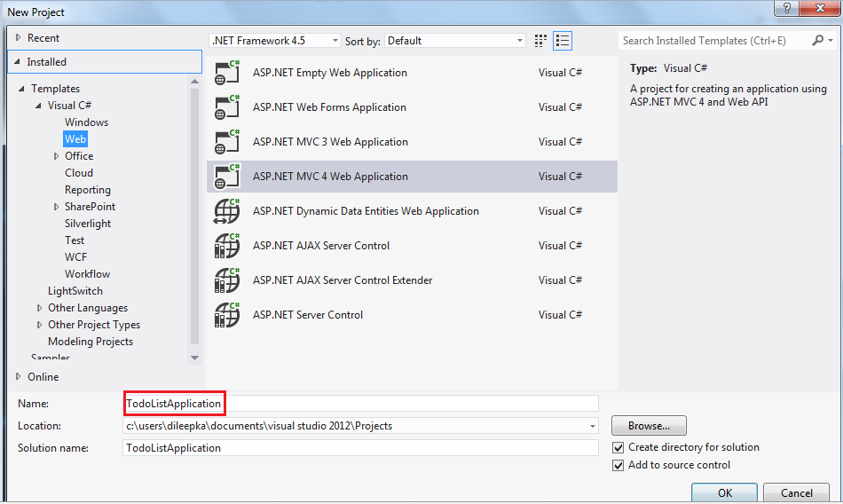Click the Solution name input field
This screenshot has height=504, width=843.
[x=360, y=448]
